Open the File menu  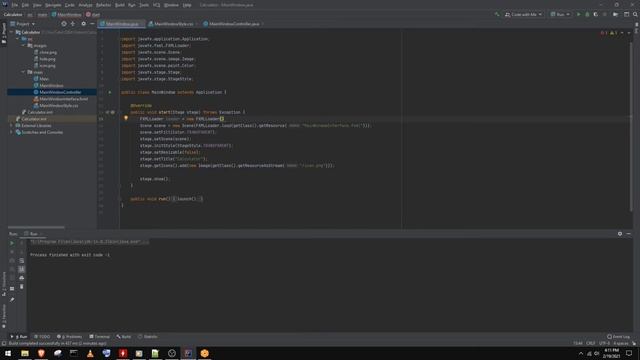pos(15,5)
